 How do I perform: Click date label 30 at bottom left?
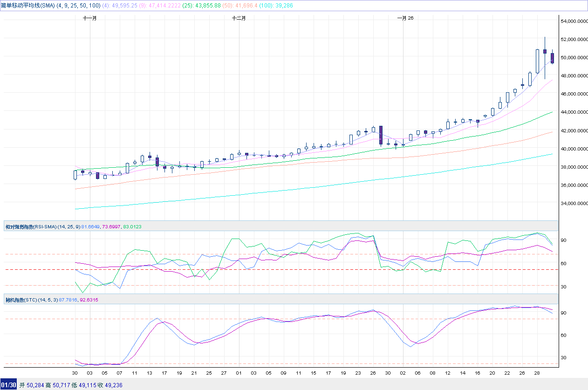[x=75, y=373]
